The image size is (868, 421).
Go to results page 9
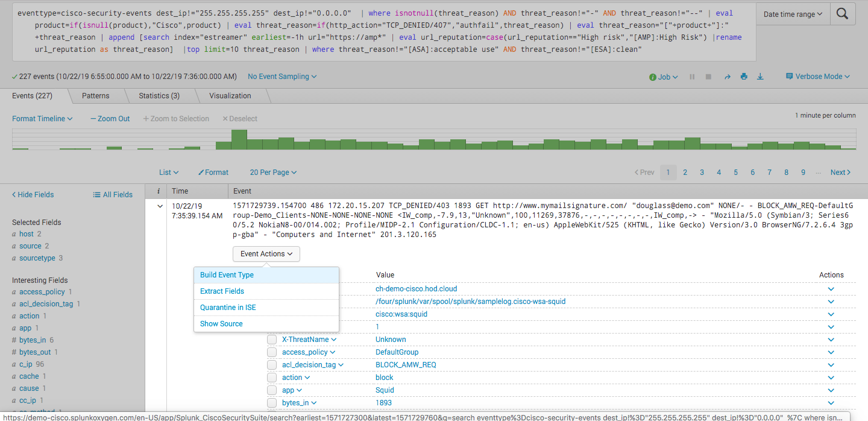point(803,173)
